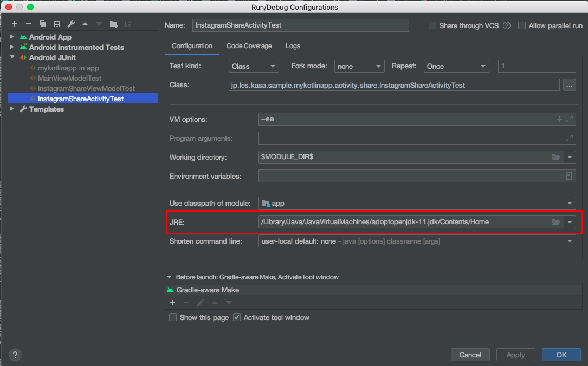Create new folder for configurations

tap(113, 24)
